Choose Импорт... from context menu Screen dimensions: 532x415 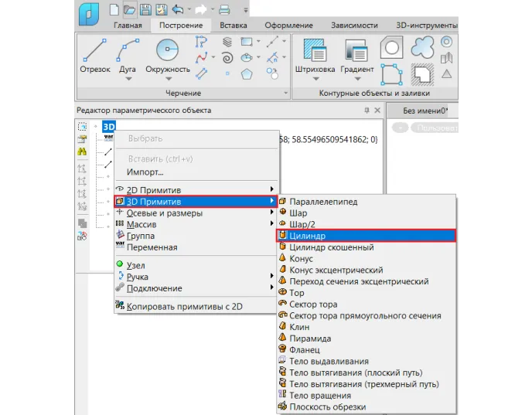[196, 172]
